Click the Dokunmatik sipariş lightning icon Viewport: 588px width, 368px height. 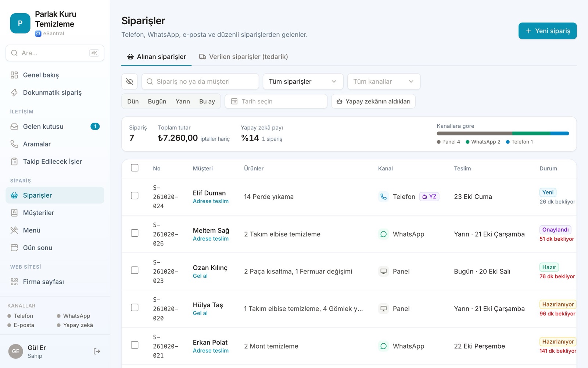coord(14,92)
